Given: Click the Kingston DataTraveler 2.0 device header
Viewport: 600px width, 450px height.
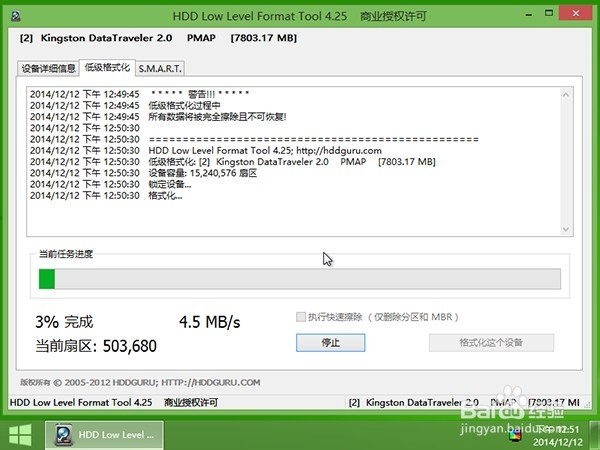Looking at the screenshot, I should pyautogui.click(x=158, y=38).
